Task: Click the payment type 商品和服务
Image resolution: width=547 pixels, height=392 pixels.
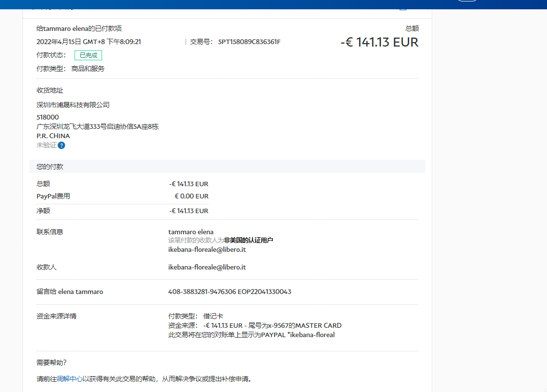Action: [x=88, y=69]
